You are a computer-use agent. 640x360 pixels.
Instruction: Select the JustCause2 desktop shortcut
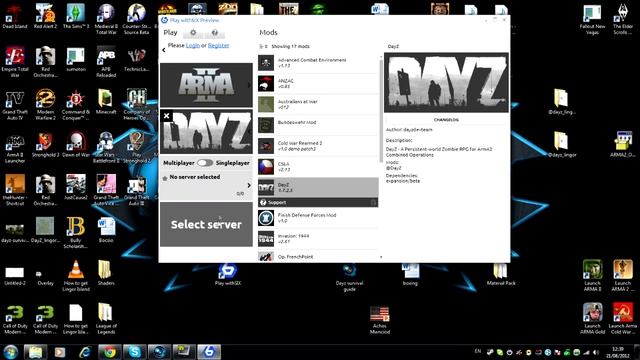[76, 187]
